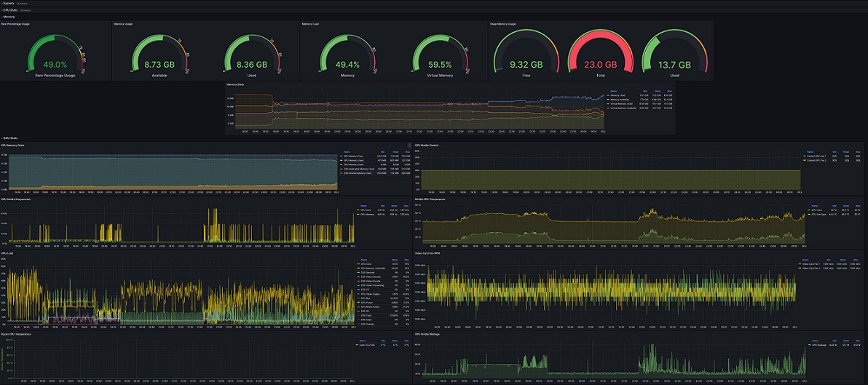Open the GPU Nvidia Control panel title menu
The image size is (868, 385).
(x=426, y=146)
